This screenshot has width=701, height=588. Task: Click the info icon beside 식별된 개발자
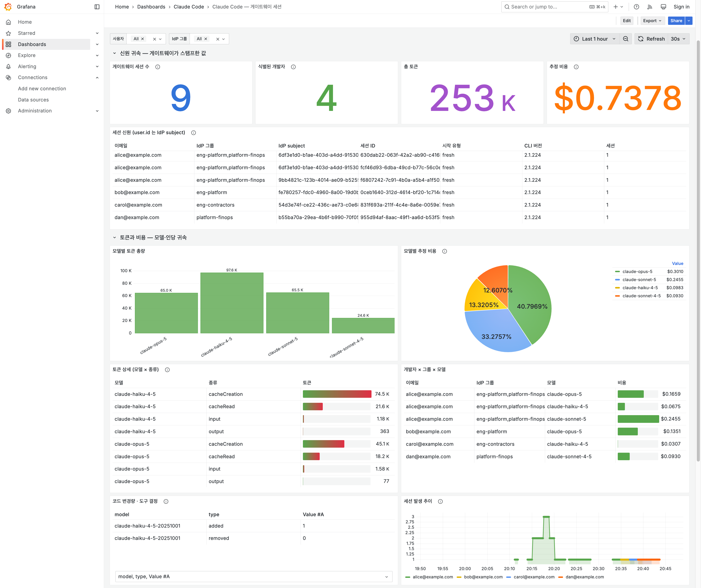tap(293, 67)
